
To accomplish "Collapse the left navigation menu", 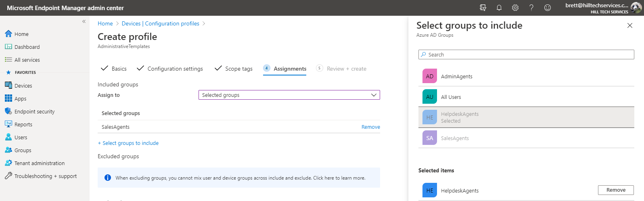I will (x=84, y=21).
